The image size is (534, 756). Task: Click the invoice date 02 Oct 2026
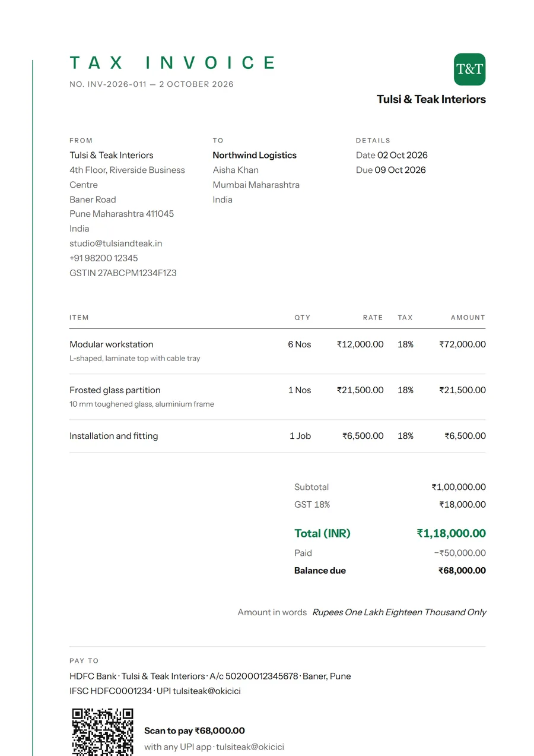click(x=402, y=155)
